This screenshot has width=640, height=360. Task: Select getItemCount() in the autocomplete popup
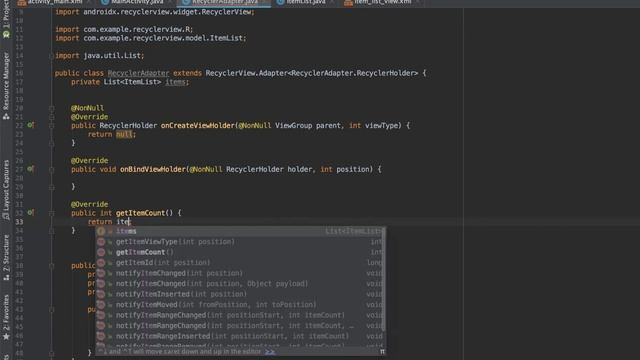point(240,252)
